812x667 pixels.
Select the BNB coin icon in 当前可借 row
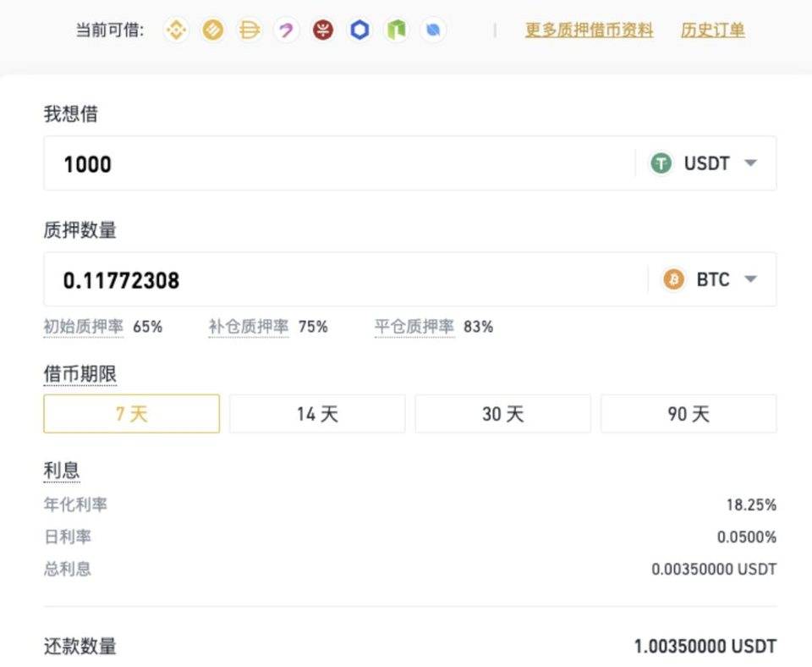[x=174, y=30]
